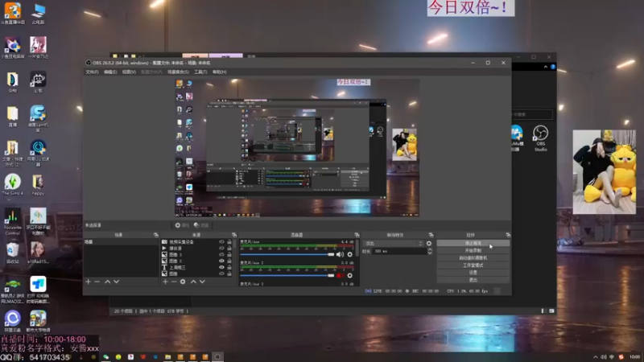Adjust Aux 2 volume slider
This screenshot has height=362, width=644.
tap(287, 275)
